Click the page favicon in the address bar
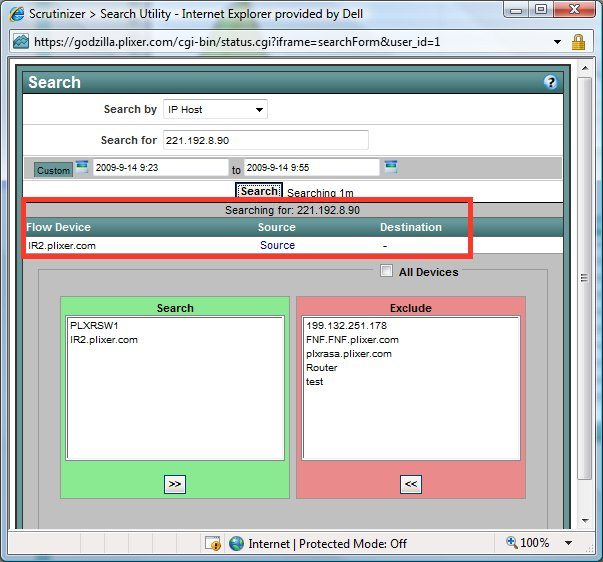 pos(21,42)
